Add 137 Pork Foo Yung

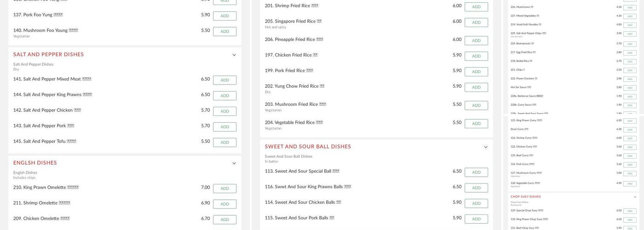click(x=224, y=16)
